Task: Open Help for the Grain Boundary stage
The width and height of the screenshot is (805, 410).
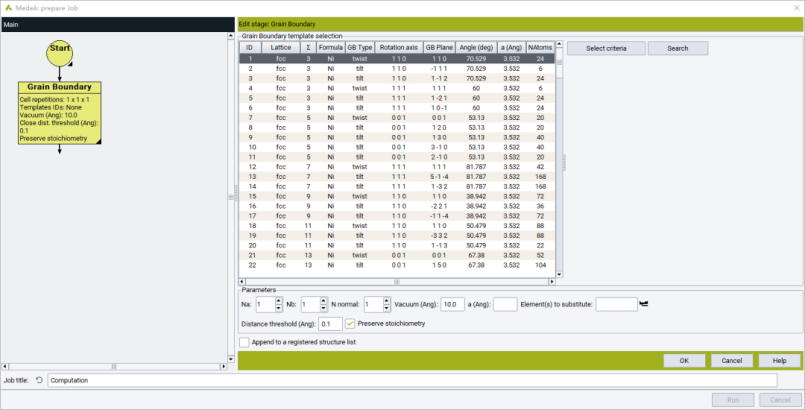Action: 778,360
